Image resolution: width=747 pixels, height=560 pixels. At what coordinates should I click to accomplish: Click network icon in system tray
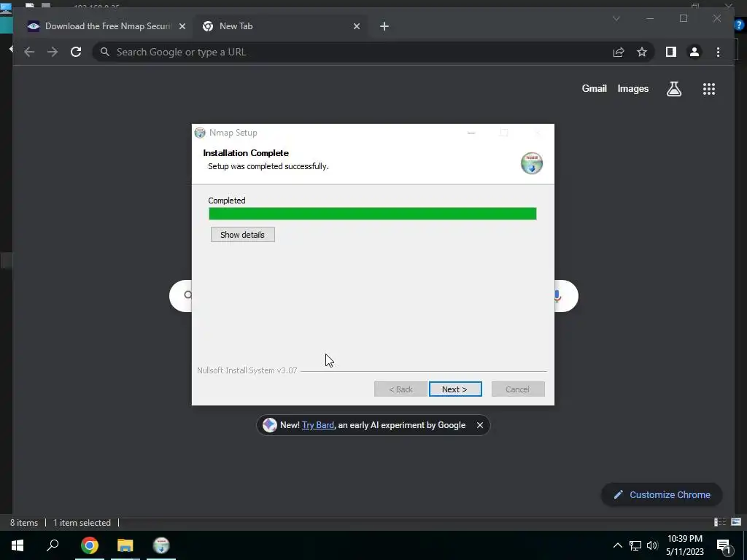point(635,545)
